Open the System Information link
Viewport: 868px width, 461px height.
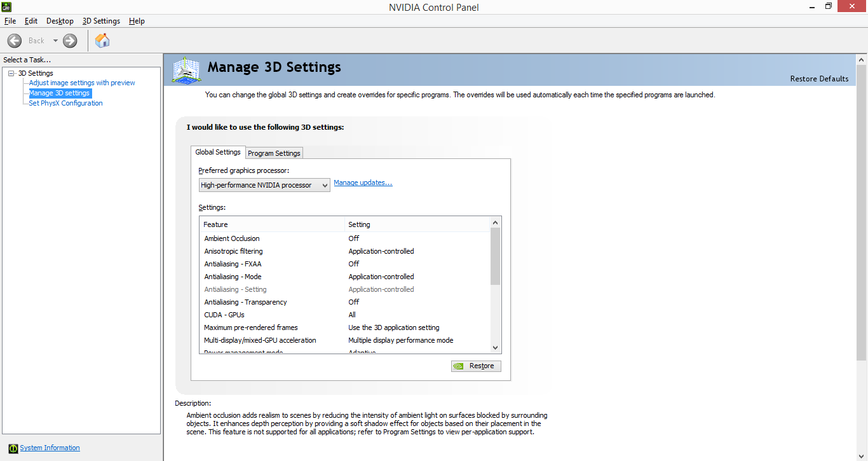click(50, 448)
